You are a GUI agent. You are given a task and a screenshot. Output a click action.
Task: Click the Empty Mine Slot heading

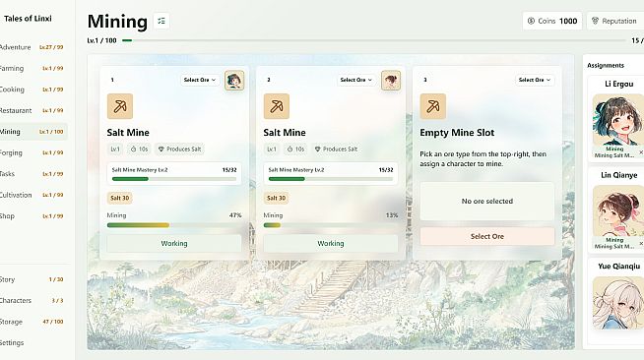tap(457, 133)
